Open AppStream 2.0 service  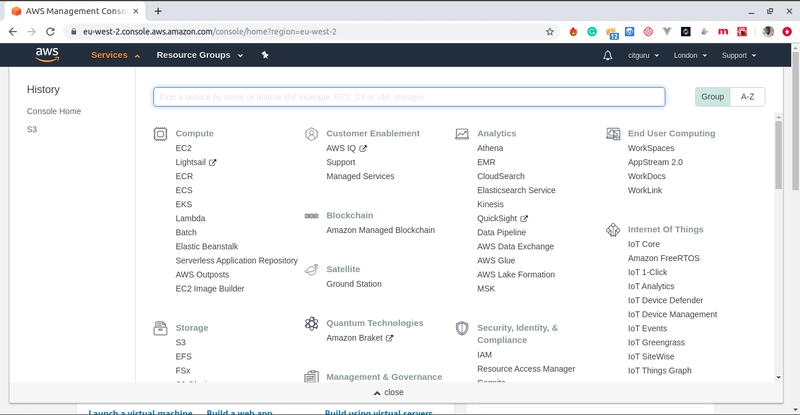655,162
